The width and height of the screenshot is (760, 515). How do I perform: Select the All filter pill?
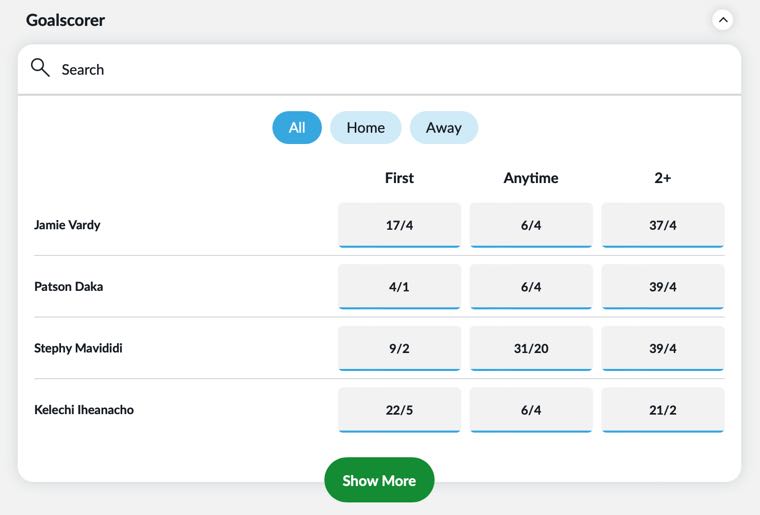(297, 127)
